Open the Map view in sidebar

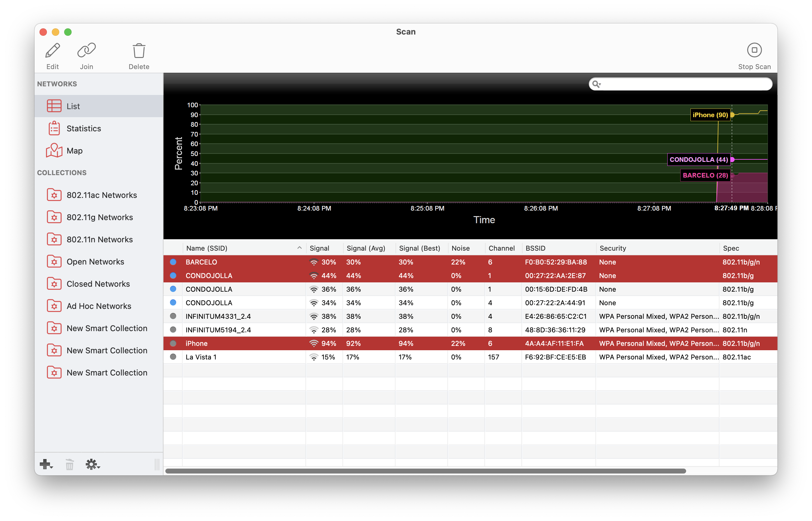[74, 150]
